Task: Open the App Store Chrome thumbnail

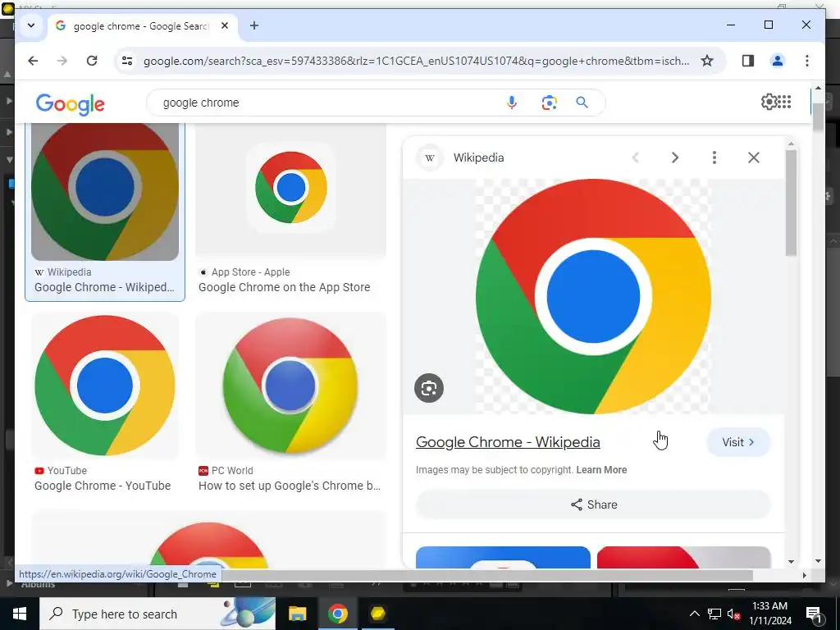Action: point(290,190)
